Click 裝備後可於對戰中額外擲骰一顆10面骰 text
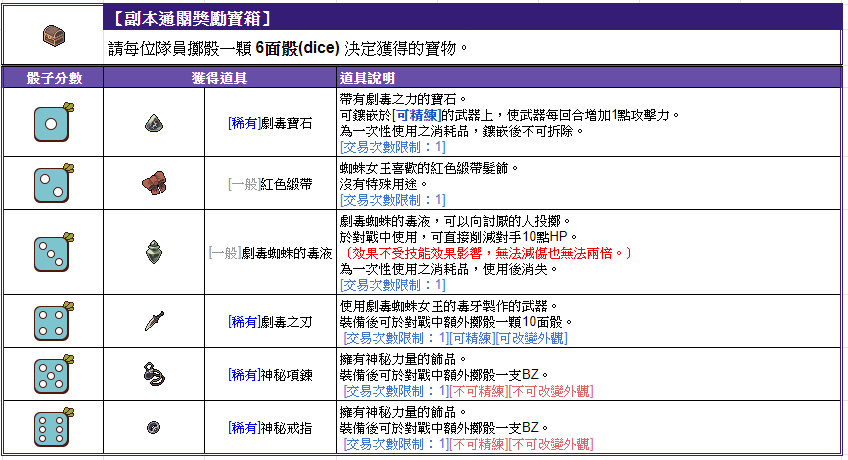This screenshot has height=460, width=848. [456, 322]
